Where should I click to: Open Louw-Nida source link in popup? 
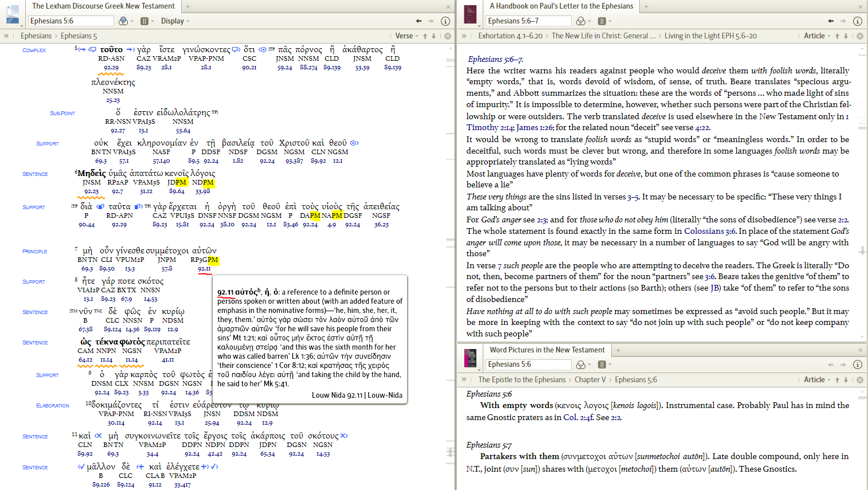[385, 395]
